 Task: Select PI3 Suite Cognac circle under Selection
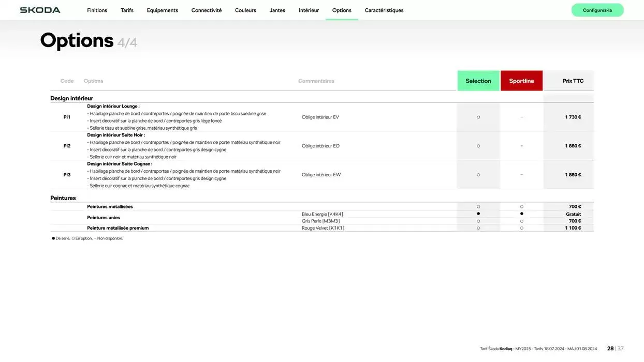click(478, 175)
